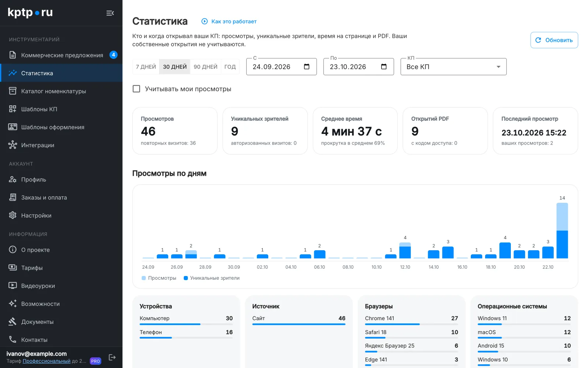Select the ГОД period tab
The width and height of the screenshot is (588, 368).
tap(230, 67)
